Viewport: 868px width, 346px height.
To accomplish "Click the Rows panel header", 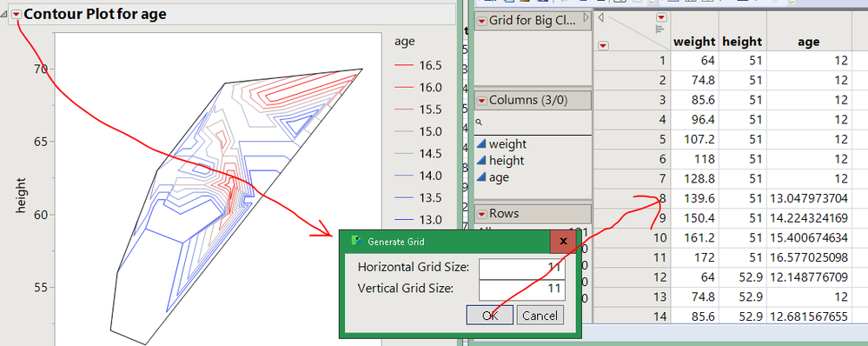I will coord(532,214).
